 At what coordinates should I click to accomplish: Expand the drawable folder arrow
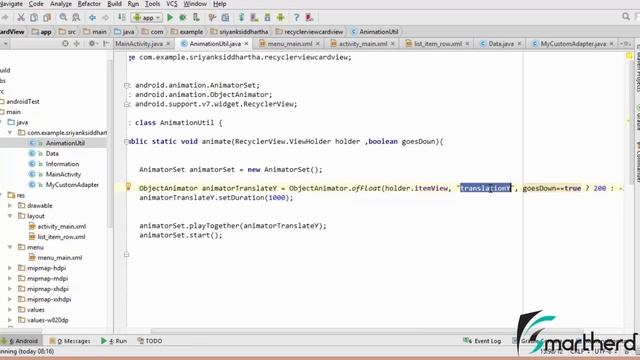point(10,205)
